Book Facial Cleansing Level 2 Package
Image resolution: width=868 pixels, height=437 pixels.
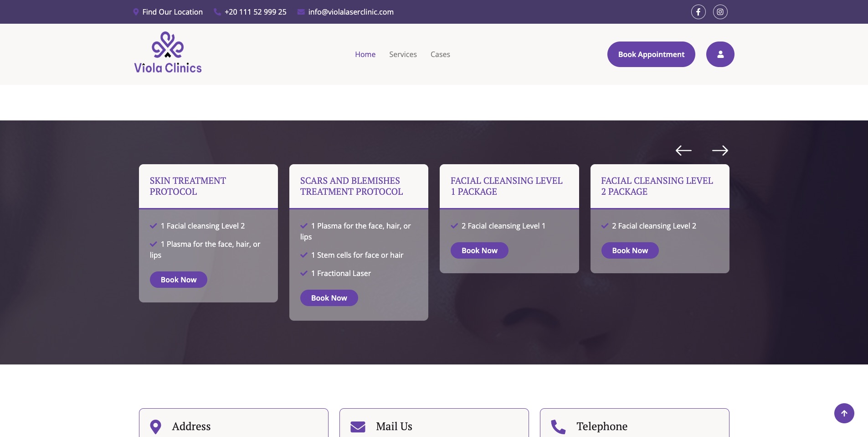pyautogui.click(x=630, y=250)
